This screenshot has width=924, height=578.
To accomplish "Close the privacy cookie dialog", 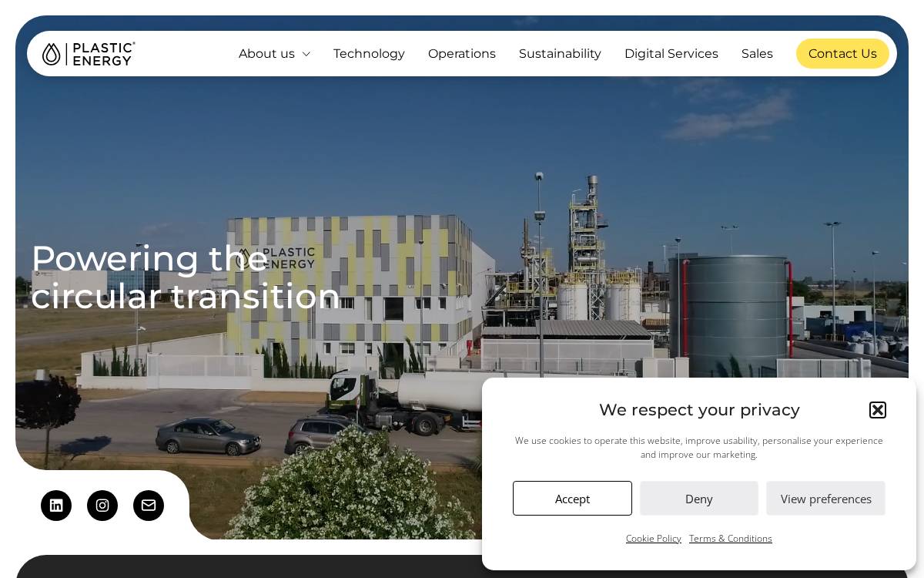I will [878, 410].
